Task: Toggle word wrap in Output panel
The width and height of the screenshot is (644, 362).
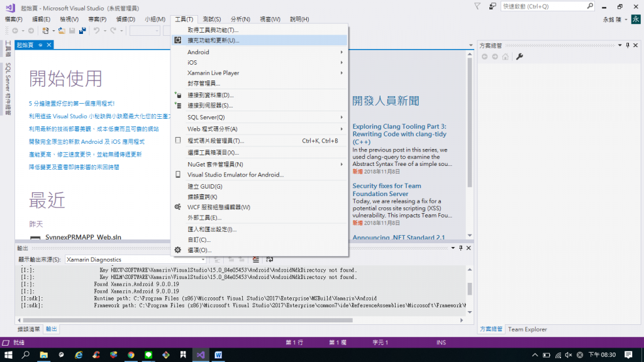Action: [x=269, y=260]
